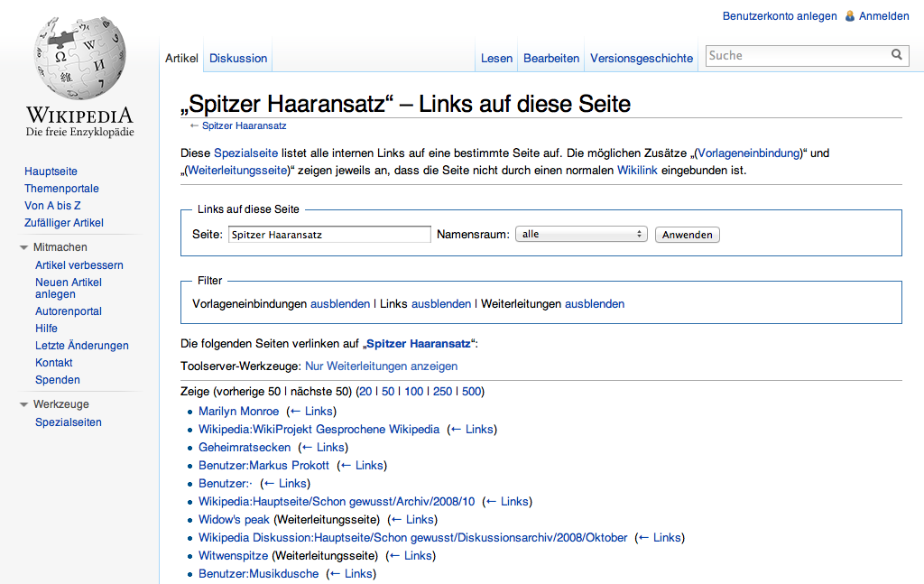Screen dimensions: 924x584
Task: Open Kontakt in sidebar
Action: coord(53,363)
